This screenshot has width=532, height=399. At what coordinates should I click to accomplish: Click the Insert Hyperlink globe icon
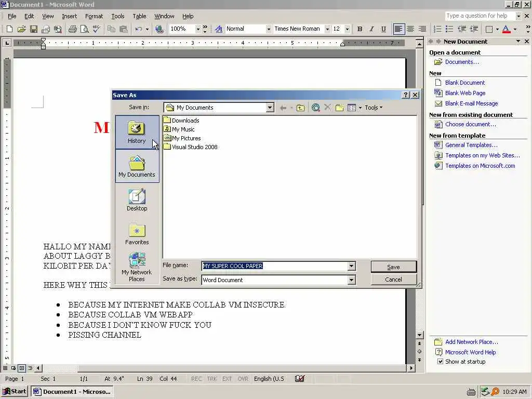tap(159, 29)
